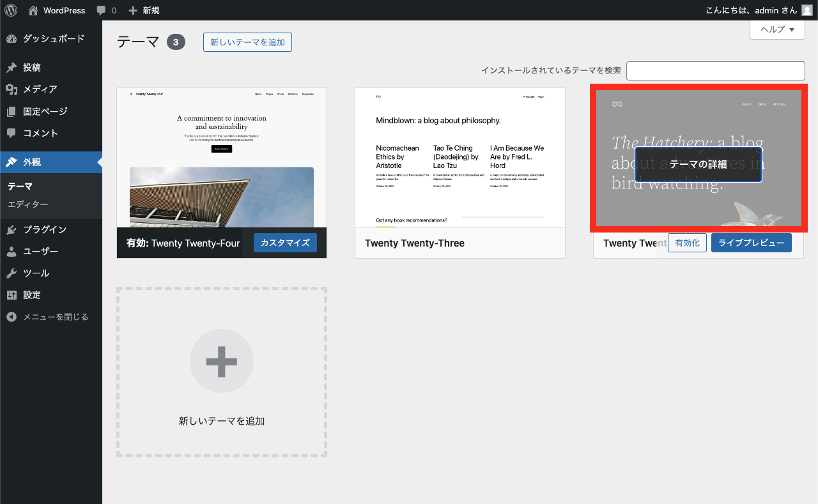Click the 新規 plus button

tap(144, 10)
